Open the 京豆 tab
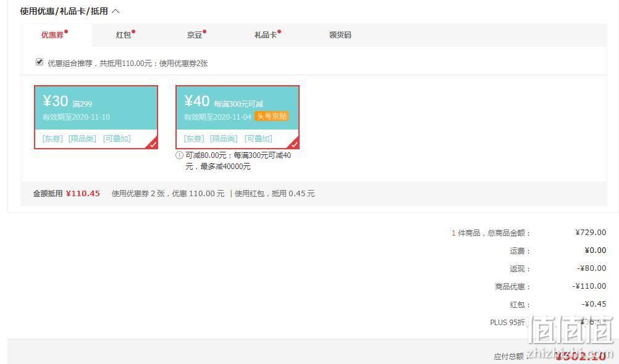This screenshot has height=364, width=619. tap(195, 35)
